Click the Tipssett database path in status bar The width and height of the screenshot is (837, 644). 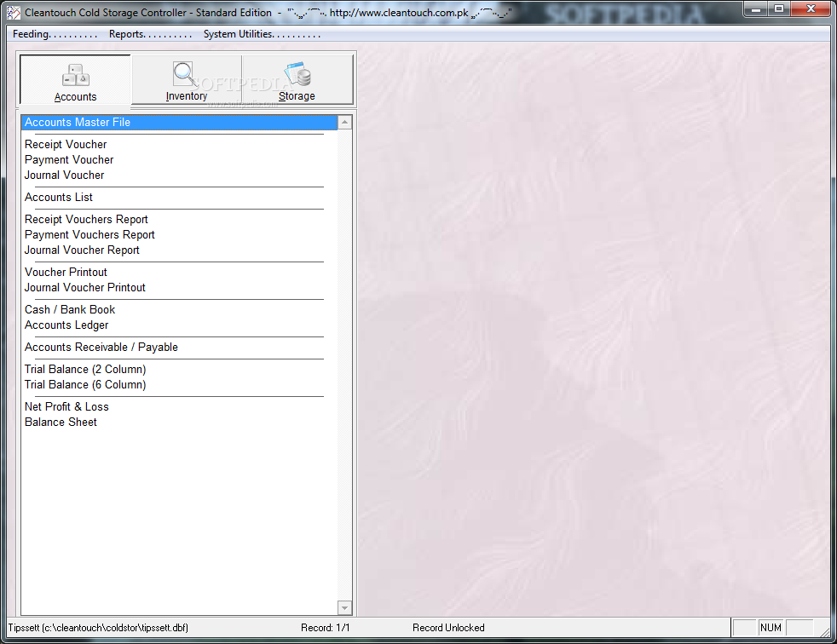coord(98,628)
